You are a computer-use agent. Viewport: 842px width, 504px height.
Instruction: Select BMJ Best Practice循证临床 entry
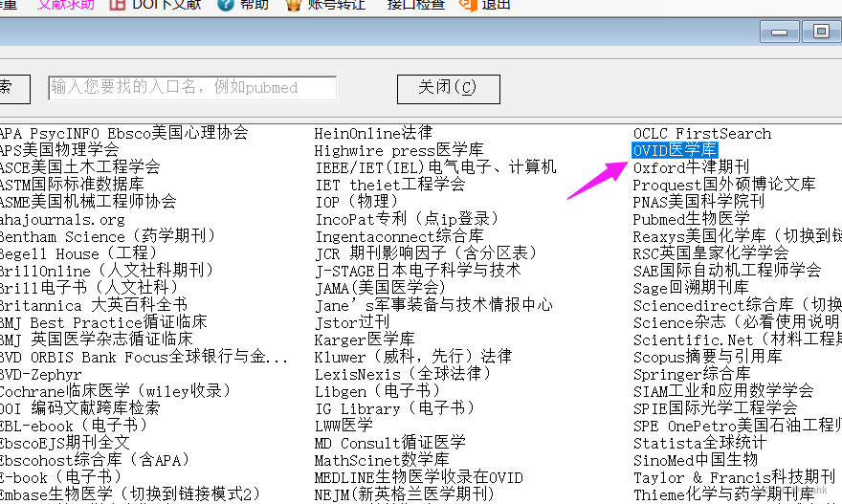click(x=103, y=322)
